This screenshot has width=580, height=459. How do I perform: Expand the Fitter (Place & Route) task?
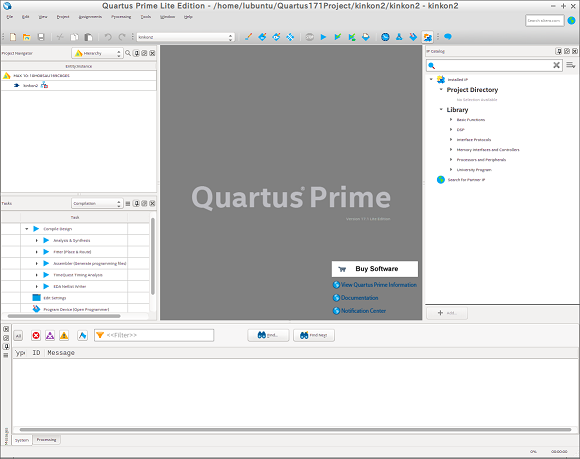tap(37, 252)
